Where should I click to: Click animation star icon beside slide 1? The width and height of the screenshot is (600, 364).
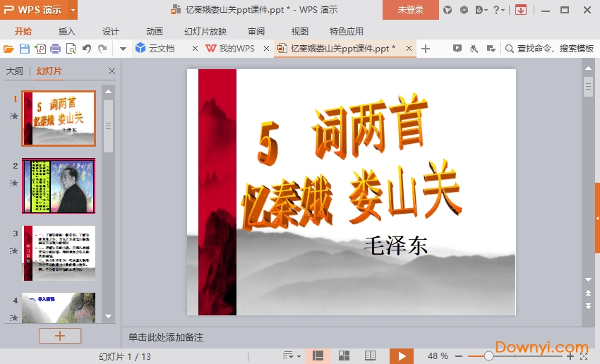[14, 116]
